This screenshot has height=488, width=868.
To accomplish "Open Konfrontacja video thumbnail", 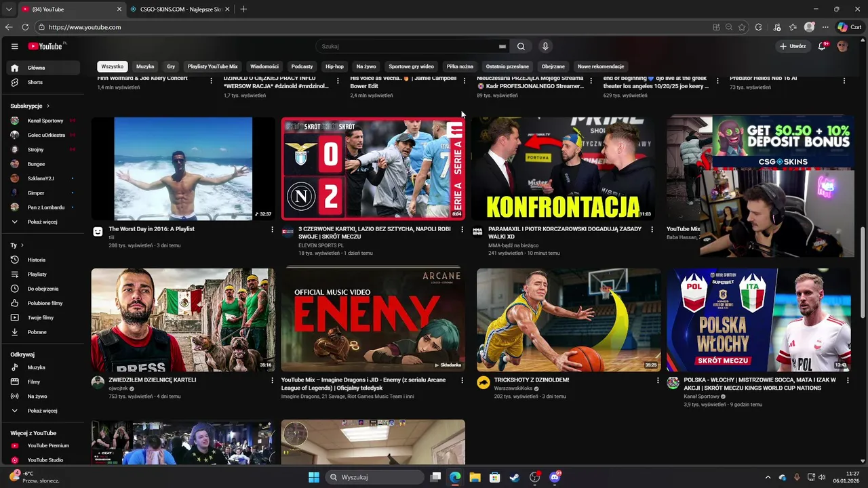I will (563, 169).
